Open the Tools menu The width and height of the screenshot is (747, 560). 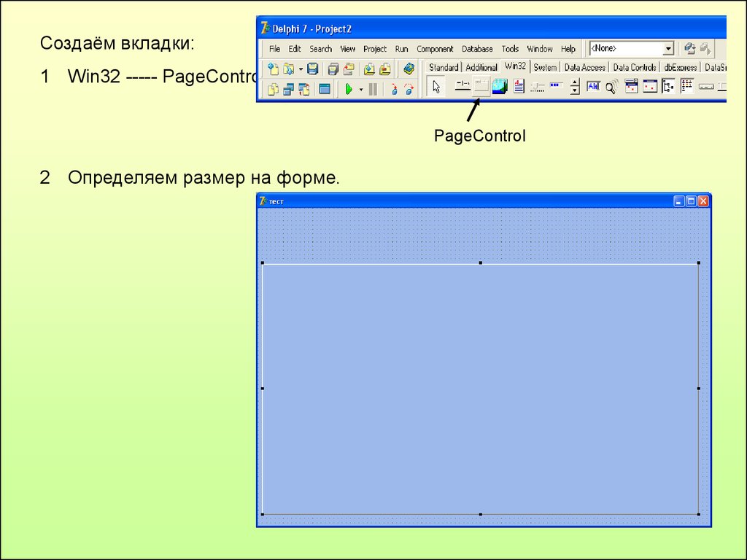tap(510, 49)
